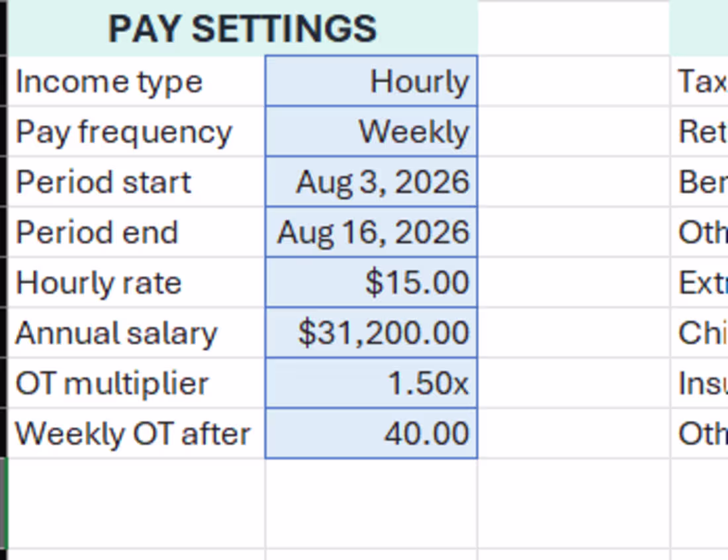Click the empty cell right of the Hourly value
The height and width of the screenshot is (560, 728).
click(x=574, y=81)
